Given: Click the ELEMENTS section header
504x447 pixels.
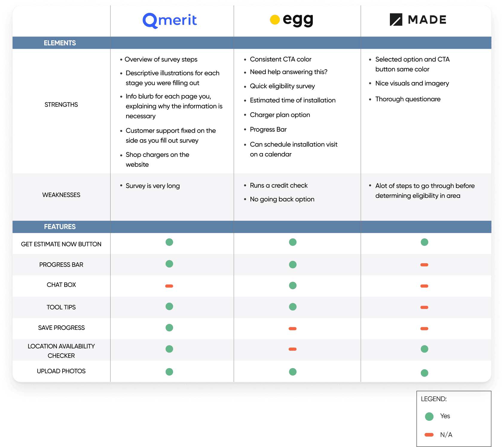Looking at the screenshot, I should (60, 43).
